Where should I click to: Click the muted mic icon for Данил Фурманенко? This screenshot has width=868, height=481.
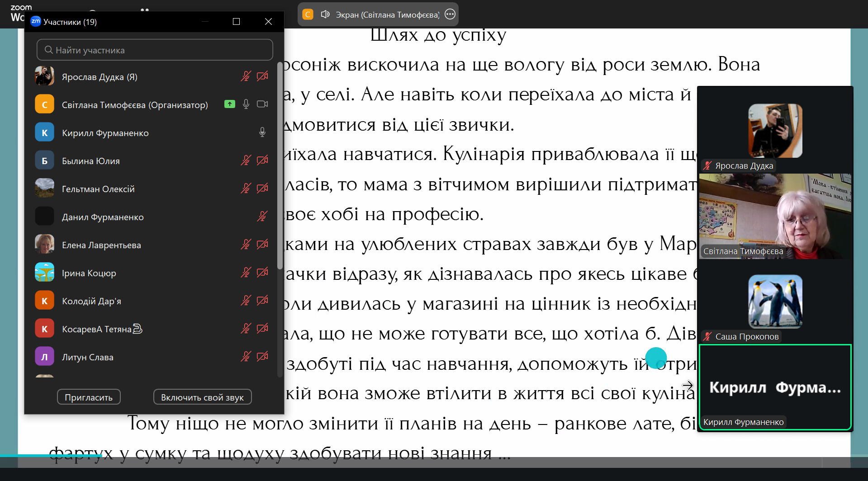tap(262, 217)
